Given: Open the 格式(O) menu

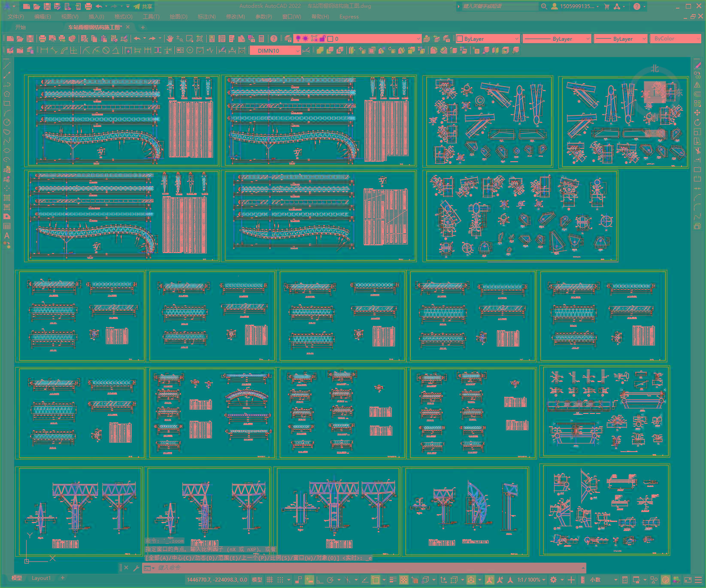Looking at the screenshot, I should coord(123,17).
